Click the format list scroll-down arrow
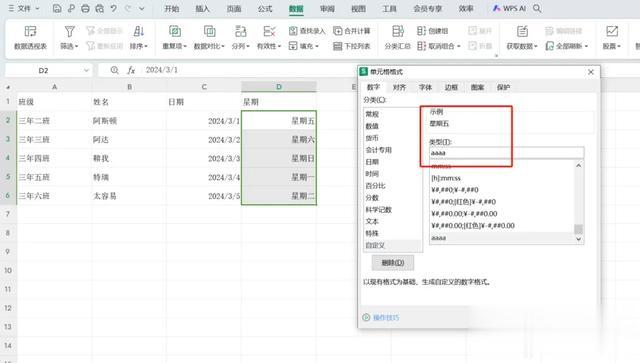The height and width of the screenshot is (363, 640). click(x=578, y=239)
